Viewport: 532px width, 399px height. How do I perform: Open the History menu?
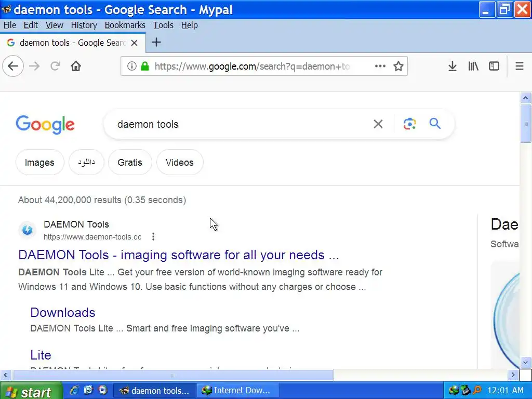[x=84, y=25]
